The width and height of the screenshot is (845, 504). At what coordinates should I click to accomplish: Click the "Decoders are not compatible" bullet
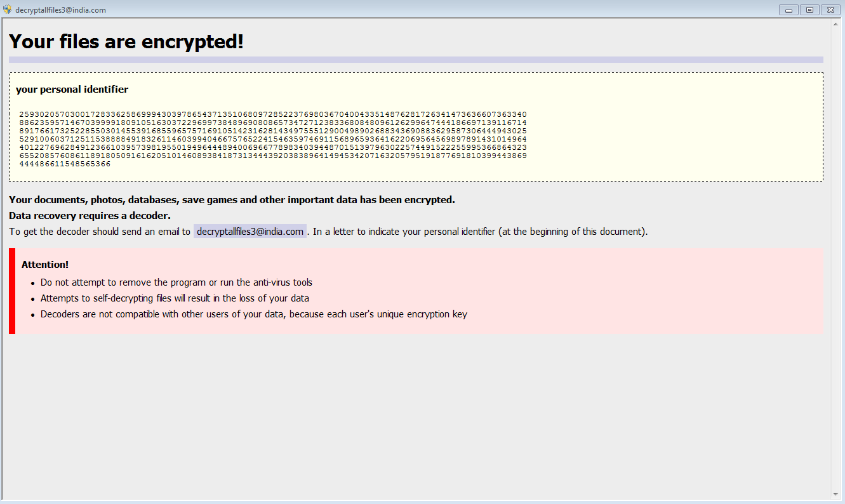(254, 314)
